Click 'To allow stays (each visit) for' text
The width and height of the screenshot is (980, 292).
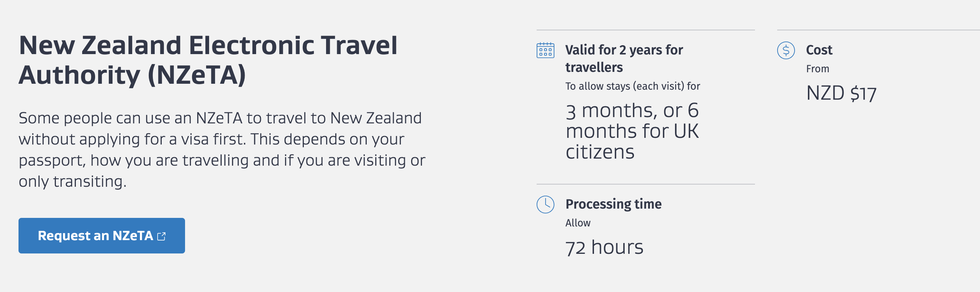(x=632, y=86)
